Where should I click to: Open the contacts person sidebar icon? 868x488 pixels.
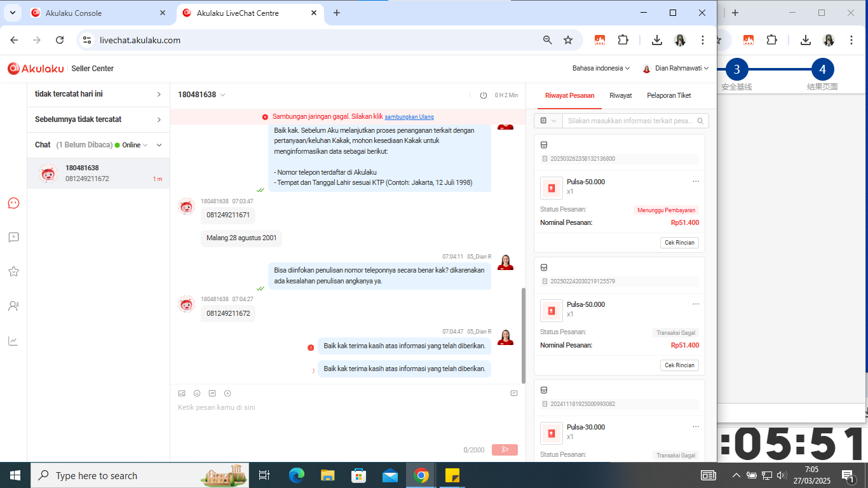(x=13, y=306)
